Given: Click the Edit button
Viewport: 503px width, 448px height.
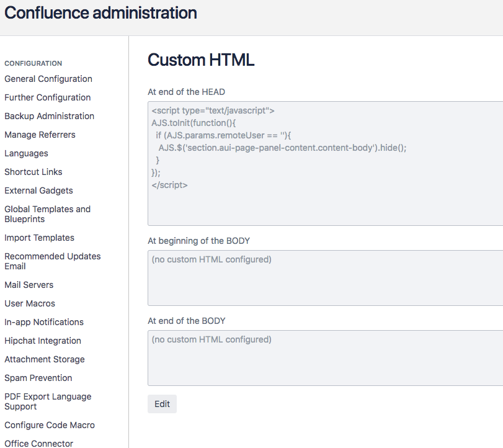Looking at the screenshot, I should click(162, 404).
